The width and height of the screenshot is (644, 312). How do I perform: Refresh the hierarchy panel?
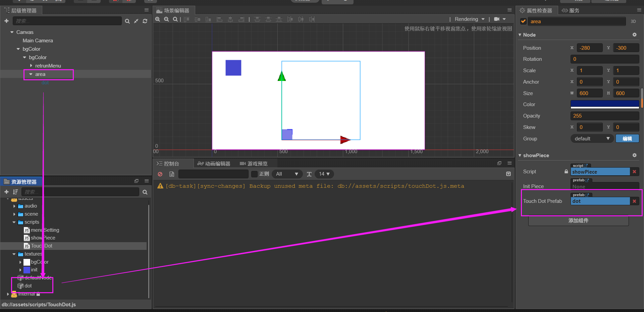[x=145, y=21]
